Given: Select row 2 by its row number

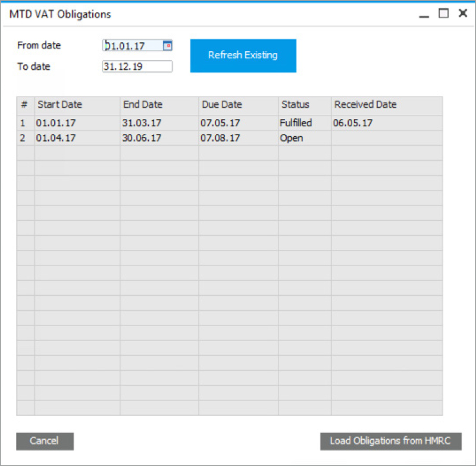Looking at the screenshot, I should [x=24, y=138].
